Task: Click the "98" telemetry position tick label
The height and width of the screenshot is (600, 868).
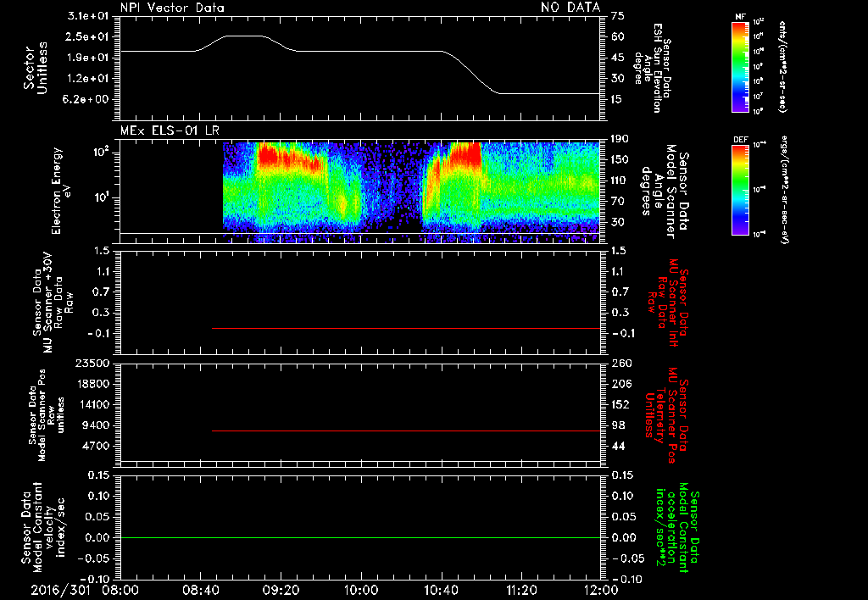Action: click(618, 425)
